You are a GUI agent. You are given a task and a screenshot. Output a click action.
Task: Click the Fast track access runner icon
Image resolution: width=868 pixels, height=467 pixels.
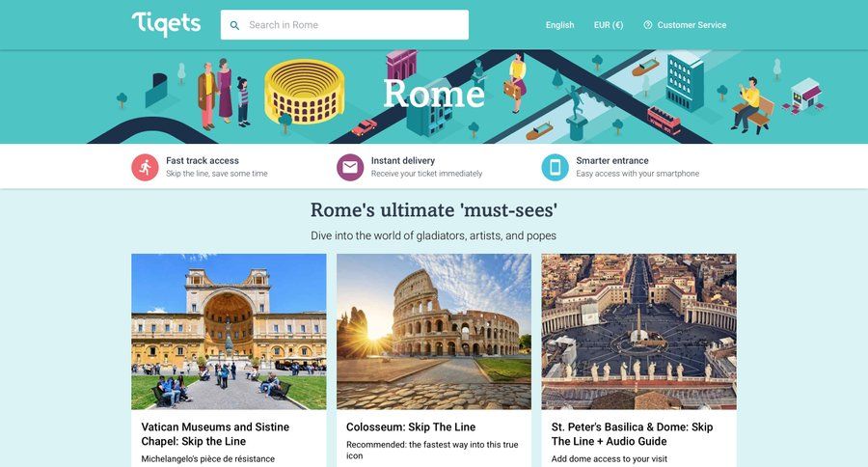click(x=145, y=167)
